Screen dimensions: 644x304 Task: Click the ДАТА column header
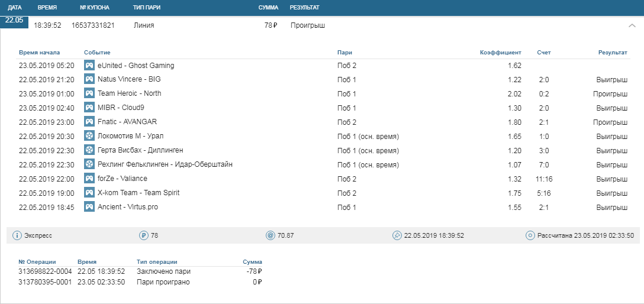[15, 8]
